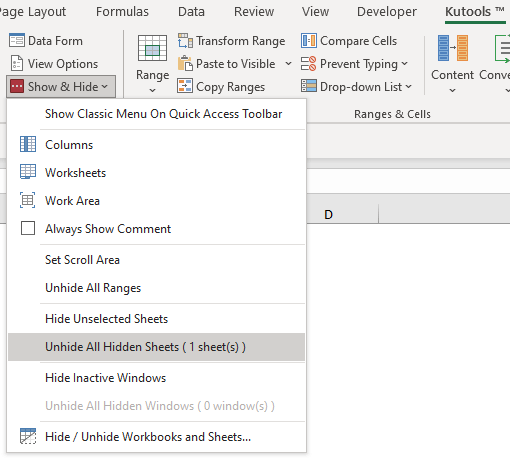The height and width of the screenshot is (458, 510).
Task: Expand the Show & Hide dropdown arrow
Action: 105,87
